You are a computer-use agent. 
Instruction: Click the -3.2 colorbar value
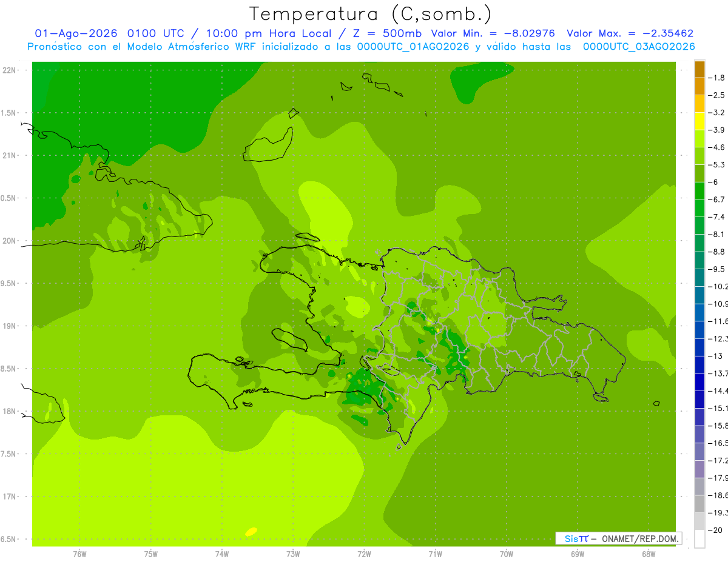click(718, 113)
